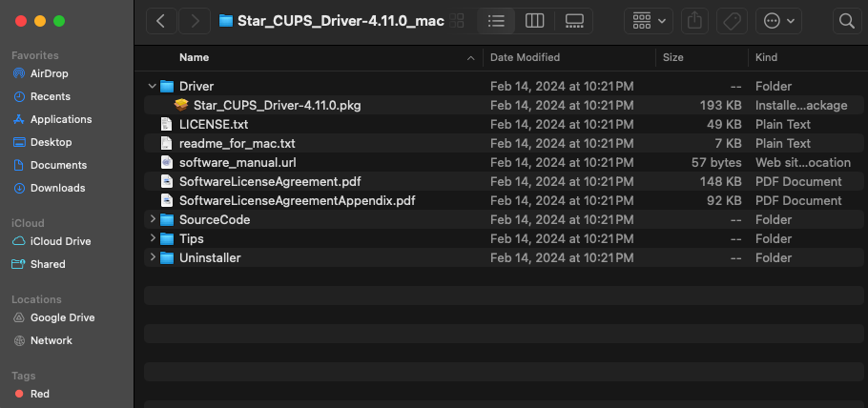The width and height of the screenshot is (868, 408).
Task: Click the Share toolbar button
Action: pyautogui.click(x=694, y=21)
